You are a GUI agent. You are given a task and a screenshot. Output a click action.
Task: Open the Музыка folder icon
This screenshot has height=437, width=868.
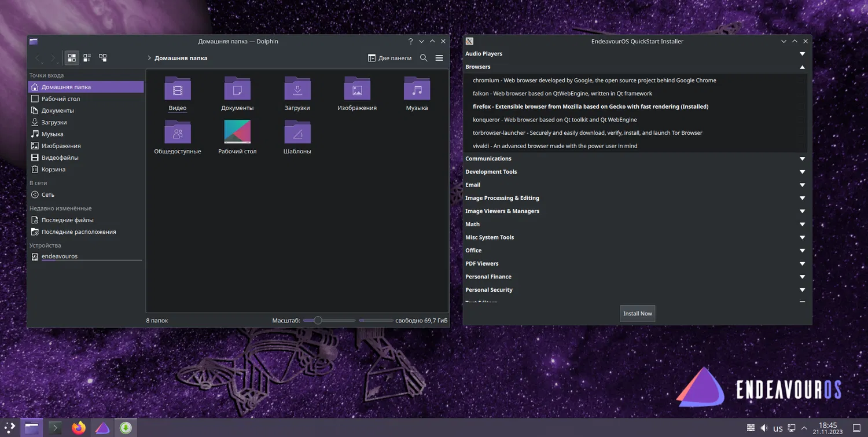(x=417, y=90)
